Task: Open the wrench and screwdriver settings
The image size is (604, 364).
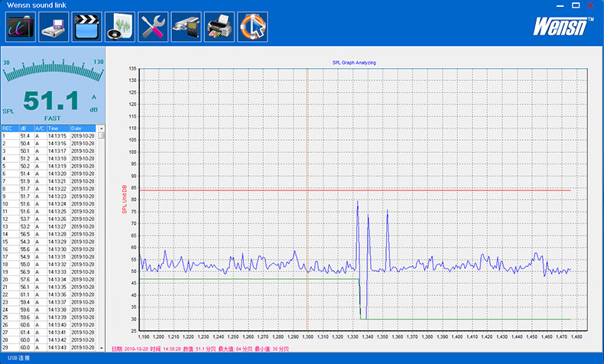Action: pyautogui.click(x=153, y=27)
